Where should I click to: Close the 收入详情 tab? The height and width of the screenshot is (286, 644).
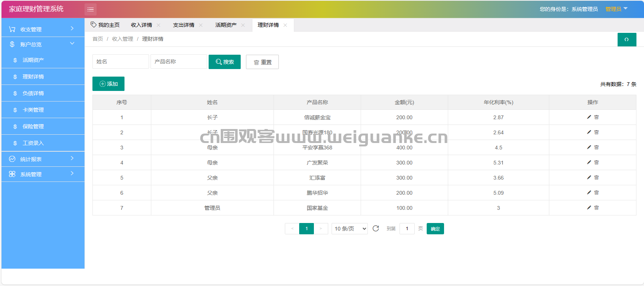click(x=158, y=25)
